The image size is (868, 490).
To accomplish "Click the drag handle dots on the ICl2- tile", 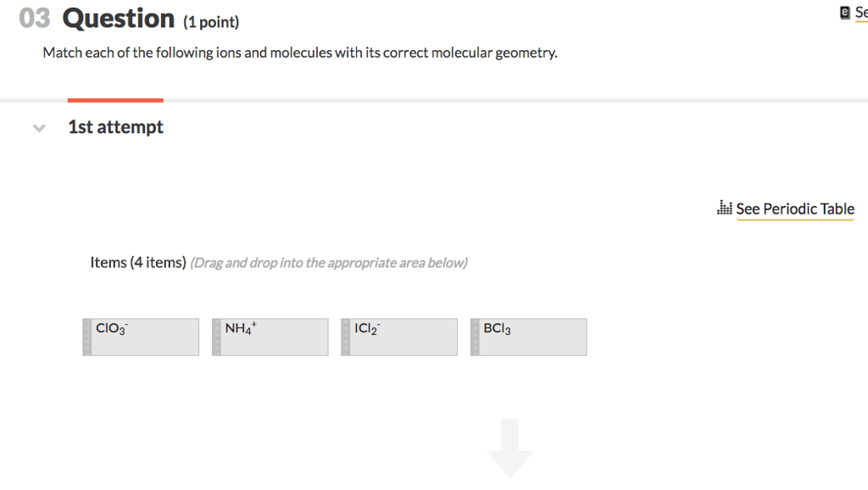I will click(345, 337).
